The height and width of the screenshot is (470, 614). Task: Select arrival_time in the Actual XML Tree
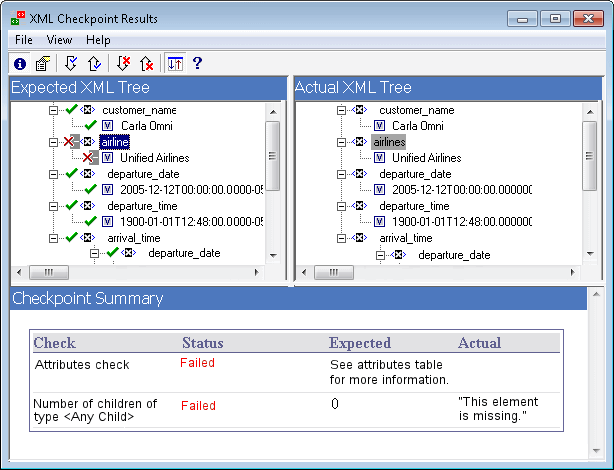point(405,238)
